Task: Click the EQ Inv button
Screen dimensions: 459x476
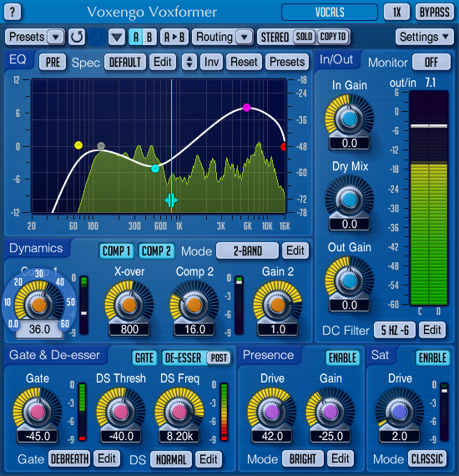Action: pyautogui.click(x=211, y=62)
